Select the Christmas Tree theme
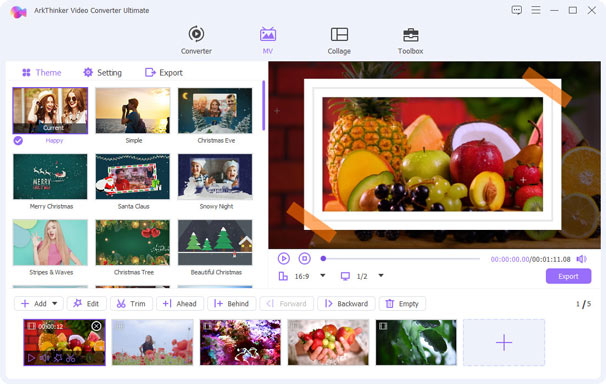Viewport: 606px width, 384px height. point(133,243)
